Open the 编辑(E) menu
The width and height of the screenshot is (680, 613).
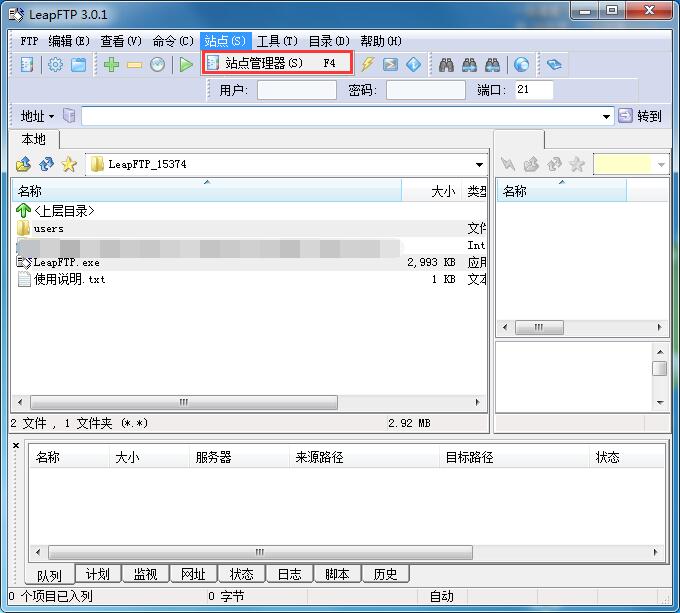coord(69,41)
